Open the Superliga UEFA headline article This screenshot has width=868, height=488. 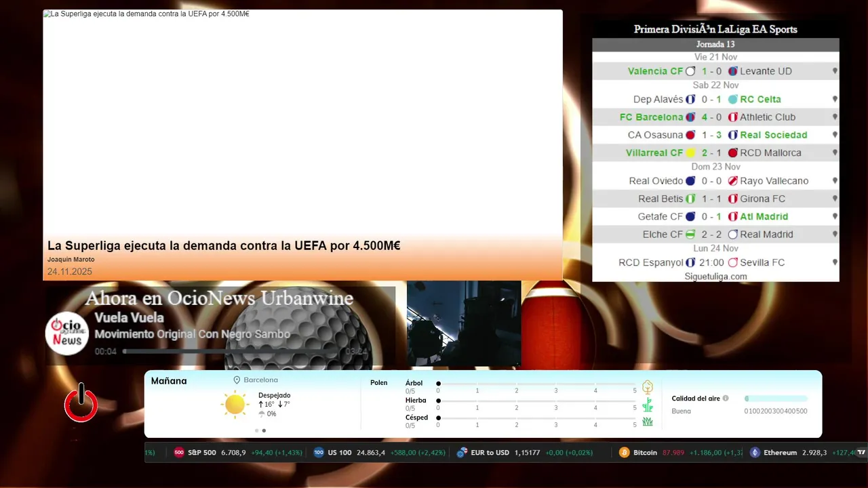(x=224, y=246)
